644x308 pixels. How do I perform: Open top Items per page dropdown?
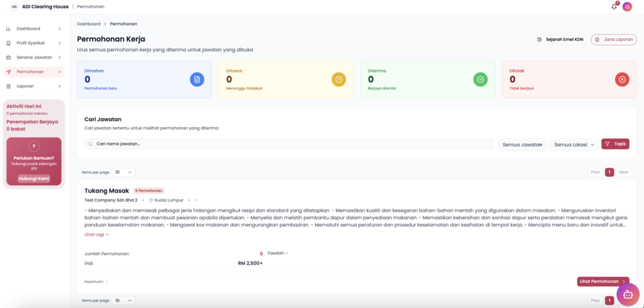(123, 172)
